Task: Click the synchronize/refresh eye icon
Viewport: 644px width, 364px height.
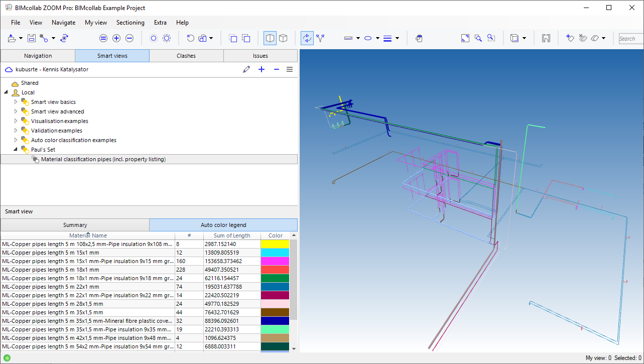Action: (x=64, y=38)
